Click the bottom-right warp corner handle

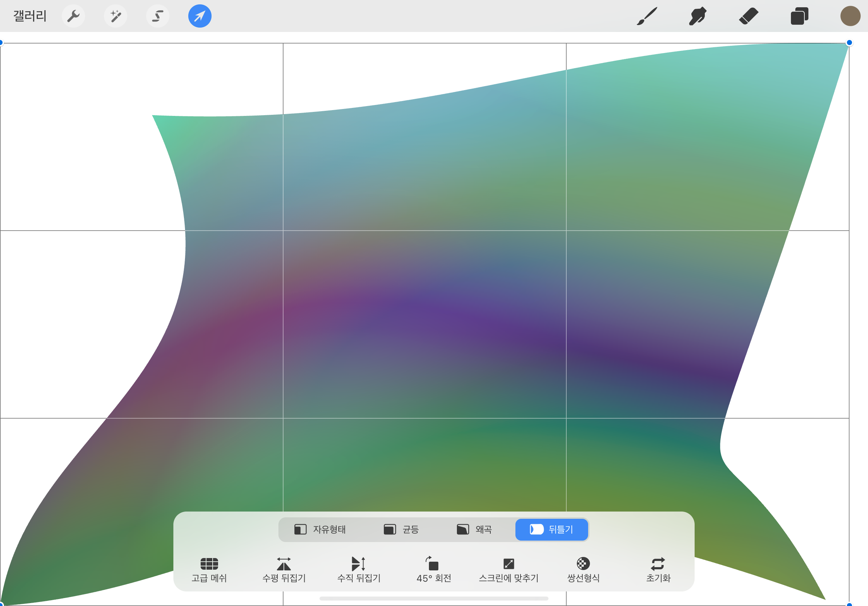(849, 605)
